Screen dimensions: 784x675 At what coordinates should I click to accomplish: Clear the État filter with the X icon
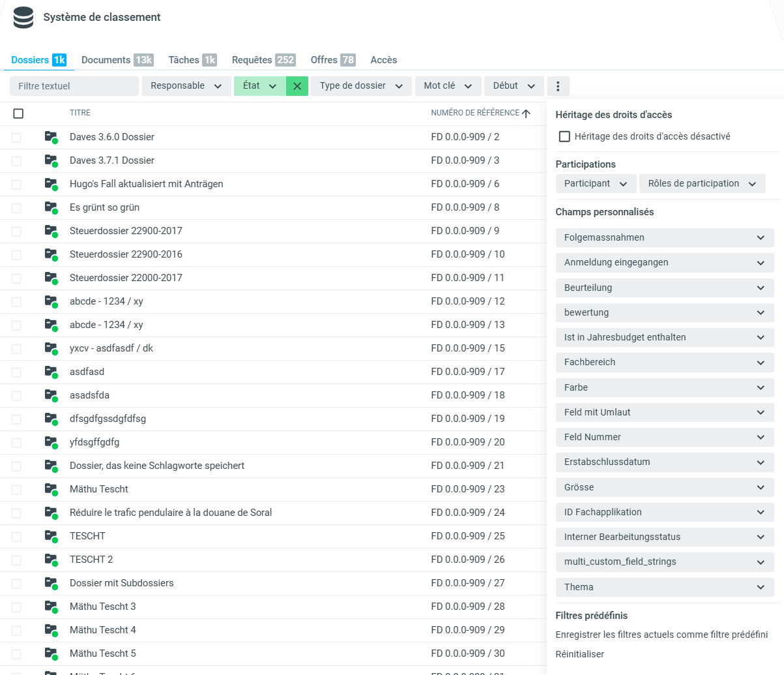click(297, 86)
